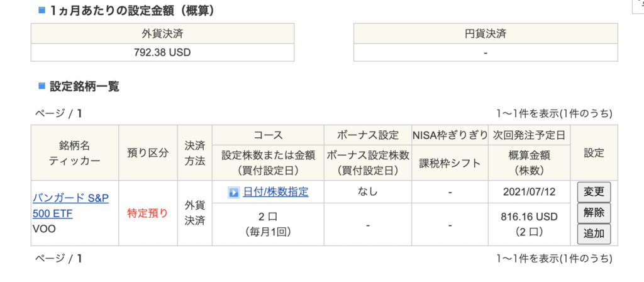Select the 816.16 USD estimated amount
Image resolution: width=644 pixels, height=282 pixels.
tap(529, 217)
